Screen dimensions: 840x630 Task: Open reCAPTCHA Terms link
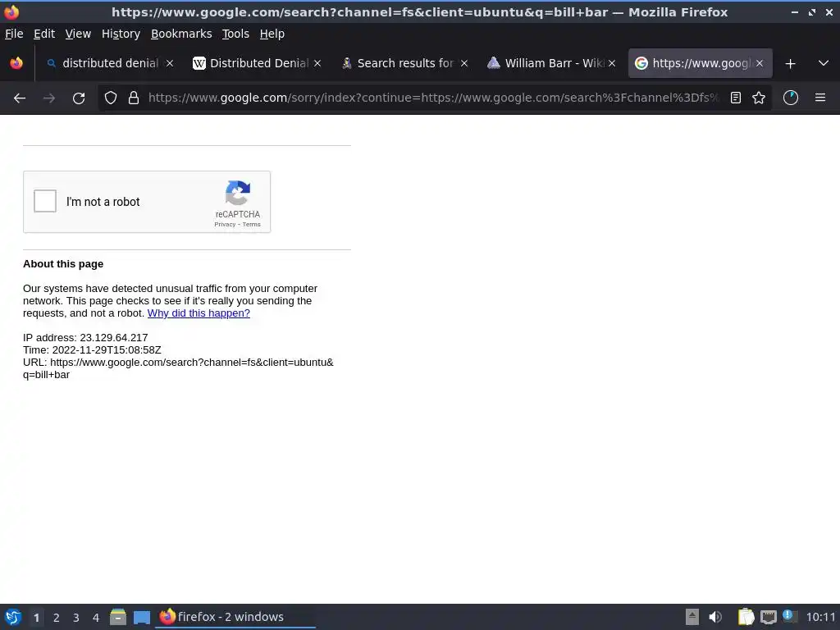251,225
